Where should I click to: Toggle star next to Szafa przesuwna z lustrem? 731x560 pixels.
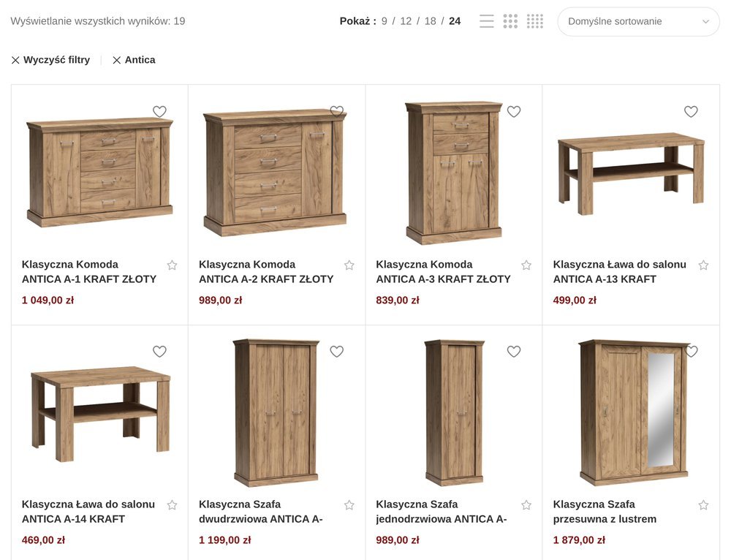click(703, 505)
